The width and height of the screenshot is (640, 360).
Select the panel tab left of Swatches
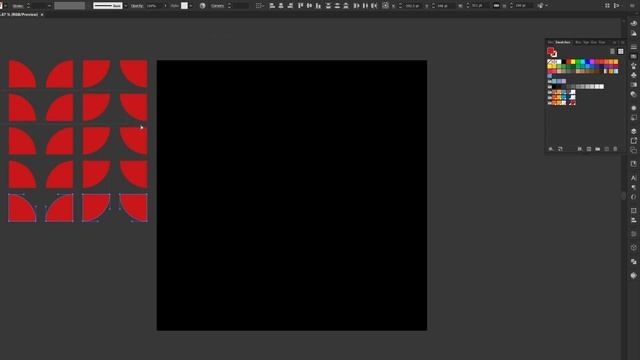click(551, 42)
